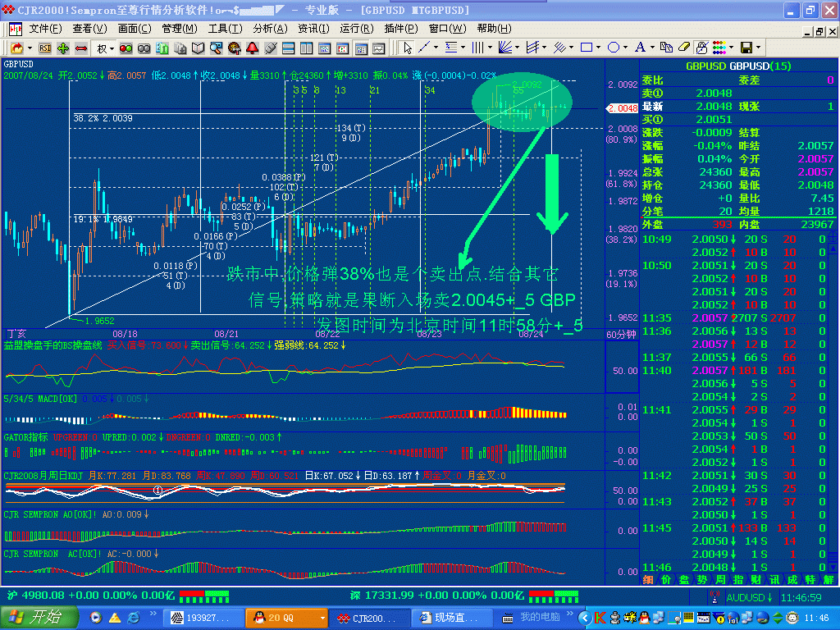Screen dimensions: 840x630
Task: Expand the trend line tool dropdown arrow
Action: click(436, 48)
